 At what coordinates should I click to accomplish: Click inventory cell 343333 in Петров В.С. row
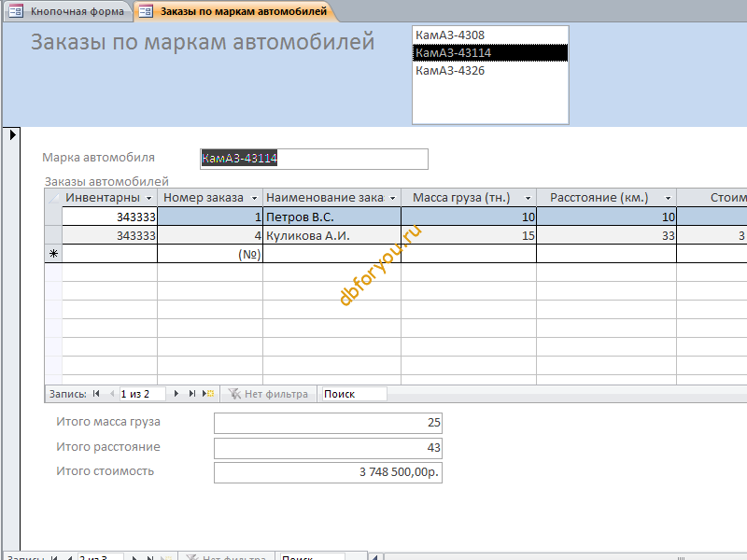[x=109, y=217]
